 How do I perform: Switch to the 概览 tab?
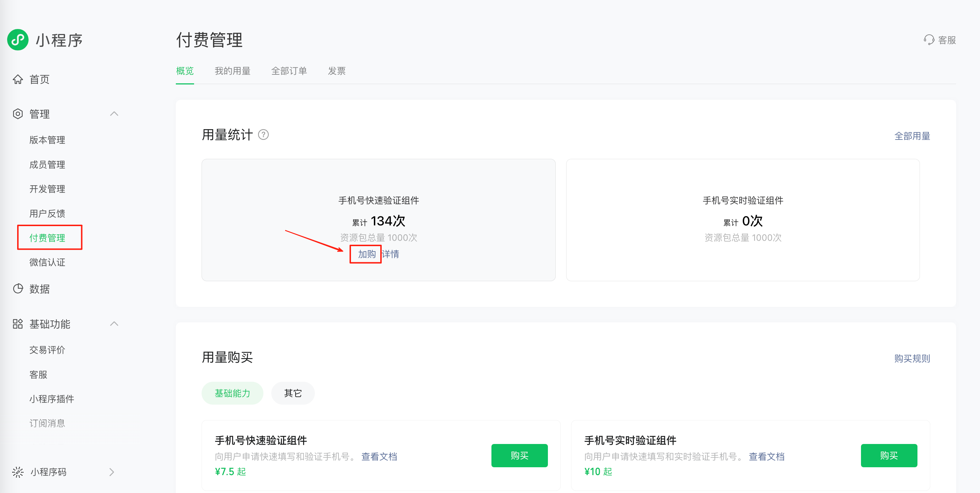185,71
